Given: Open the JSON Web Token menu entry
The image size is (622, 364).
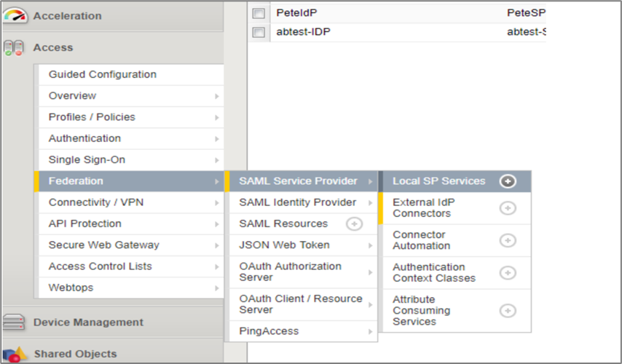Looking at the screenshot, I should [x=284, y=245].
